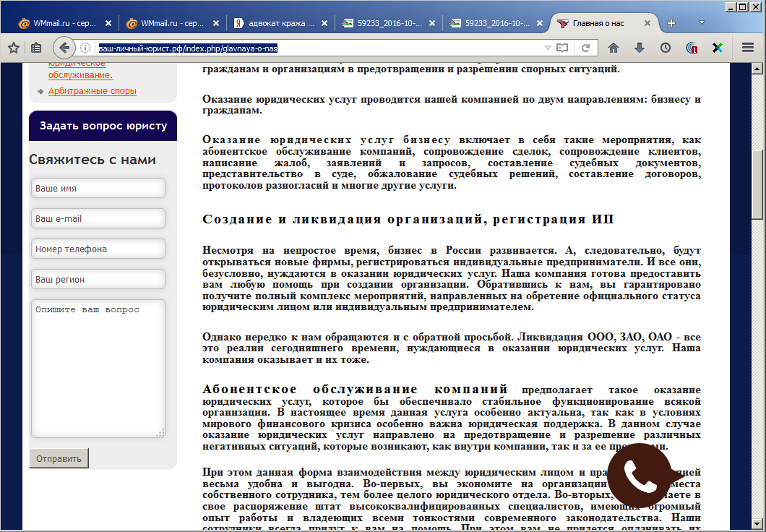This screenshot has width=766, height=532.
Task: Click the red extension icon with badge
Action: [692, 48]
